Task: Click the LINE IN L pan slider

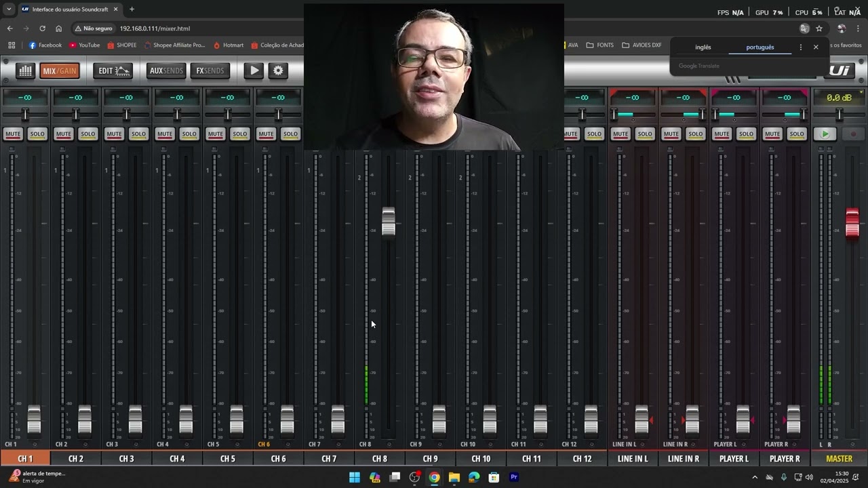Action: point(633,115)
